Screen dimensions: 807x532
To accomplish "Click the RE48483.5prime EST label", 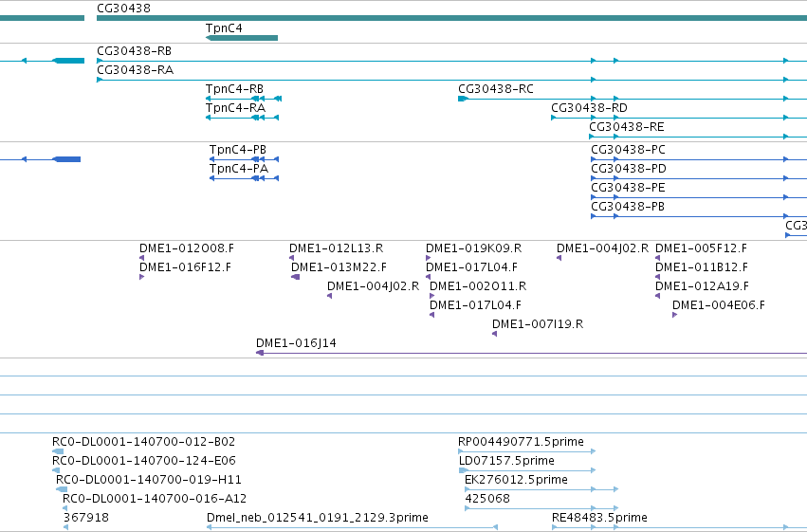I will 599,518.
